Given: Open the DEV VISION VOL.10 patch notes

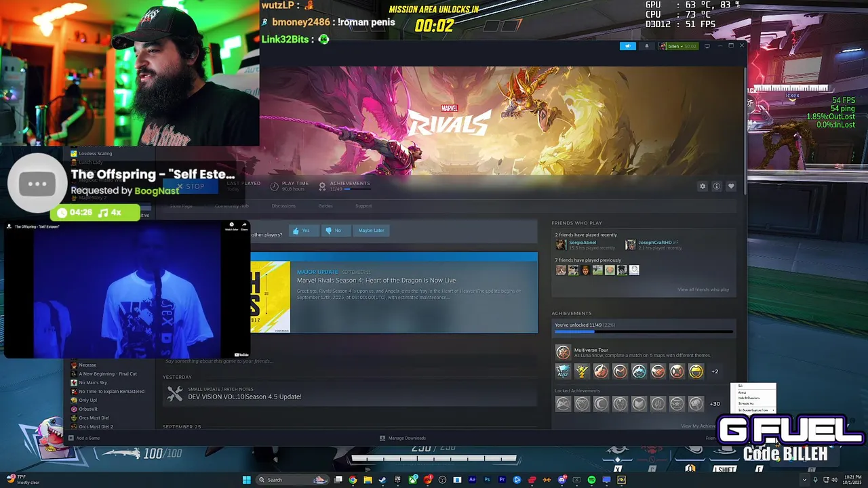Looking at the screenshot, I should pos(245,397).
